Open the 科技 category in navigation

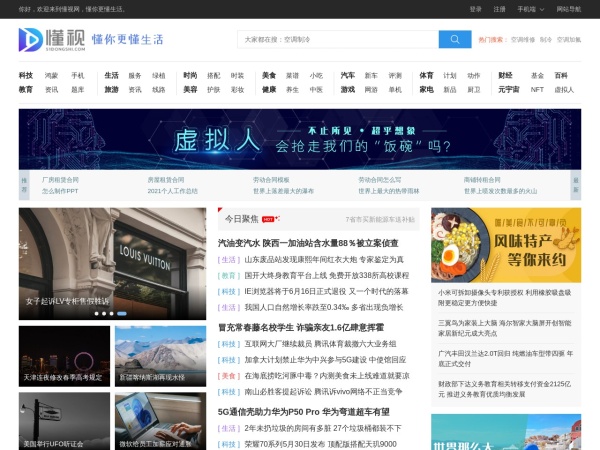pyautogui.click(x=26, y=75)
